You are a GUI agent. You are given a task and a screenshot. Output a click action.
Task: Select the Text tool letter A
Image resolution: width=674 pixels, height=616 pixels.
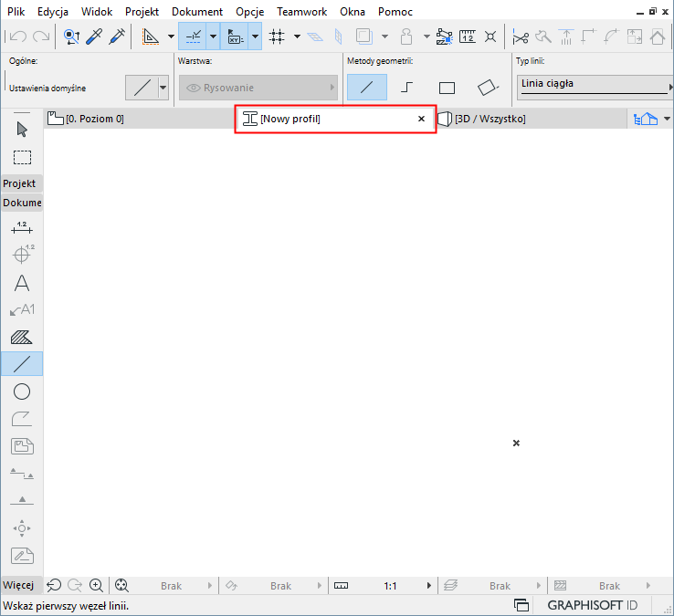[x=22, y=283]
